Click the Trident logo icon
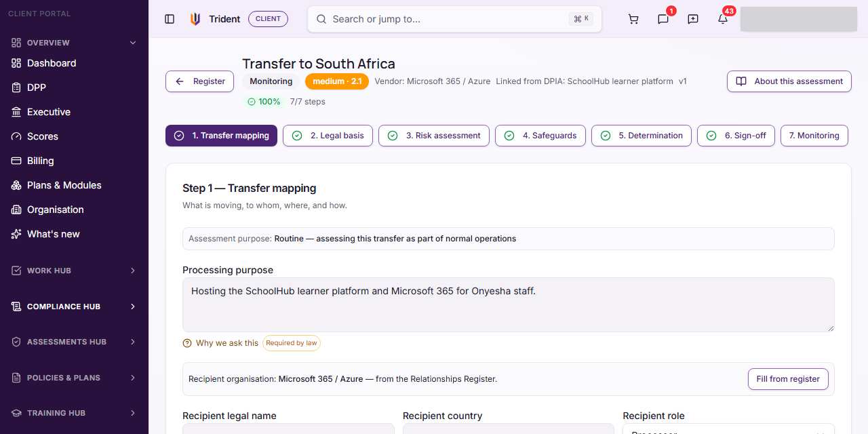 pyautogui.click(x=195, y=19)
